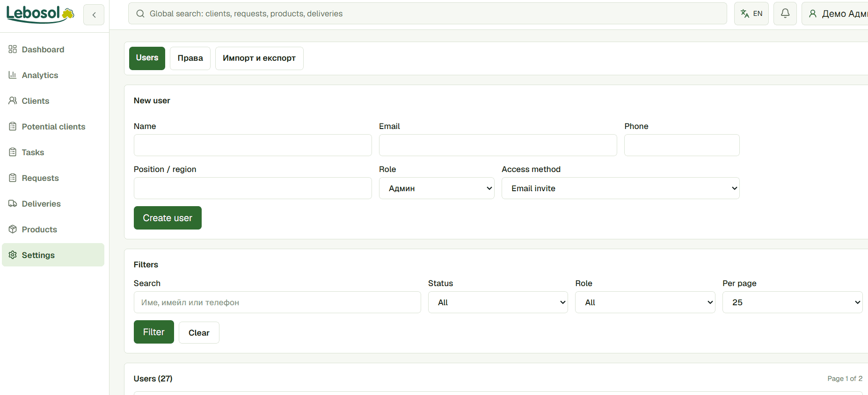Navigate to Potential clients
868x395 pixels.
53,126
